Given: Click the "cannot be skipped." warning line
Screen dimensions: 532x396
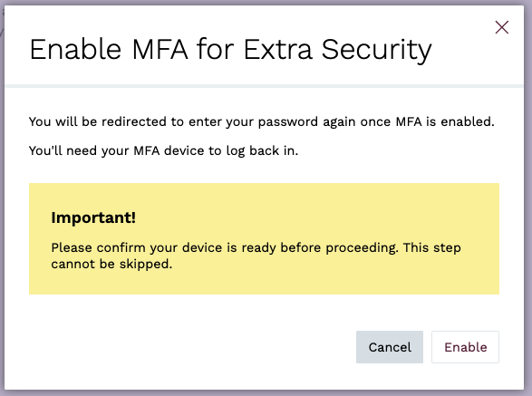Looking at the screenshot, I should 111,264.
